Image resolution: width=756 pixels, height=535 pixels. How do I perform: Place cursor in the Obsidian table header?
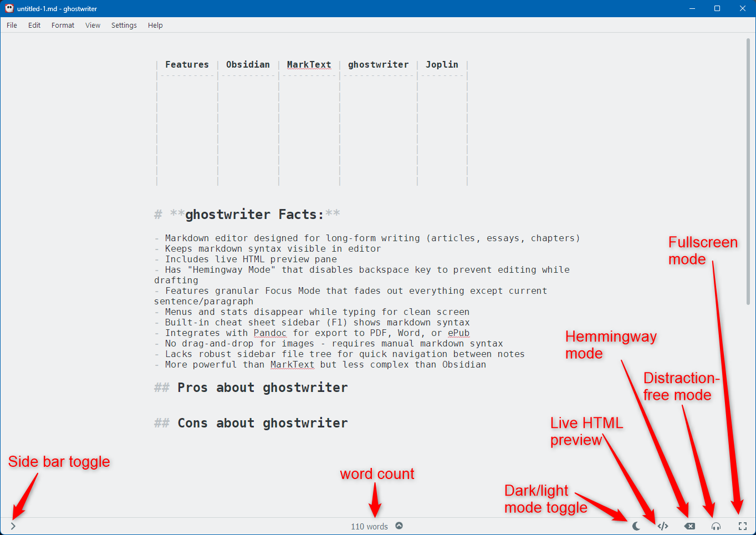tap(248, 64)
